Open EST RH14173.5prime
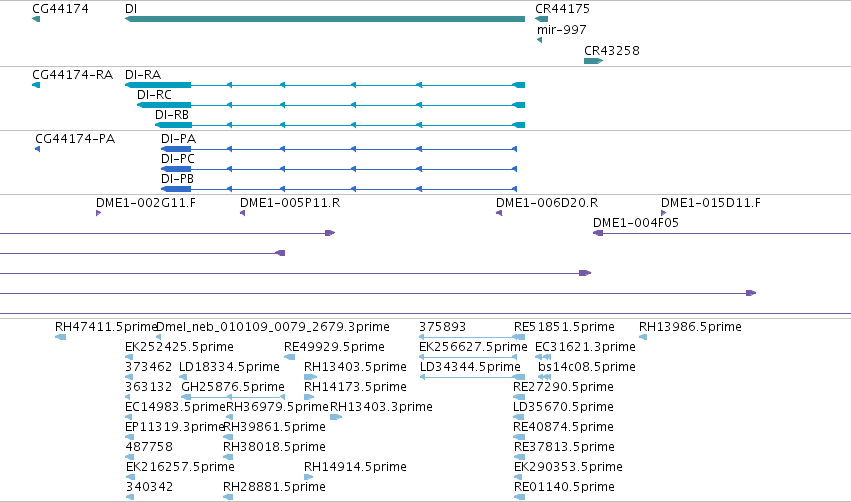The height and width of the screenshot is (502, 851). (355, 387)
